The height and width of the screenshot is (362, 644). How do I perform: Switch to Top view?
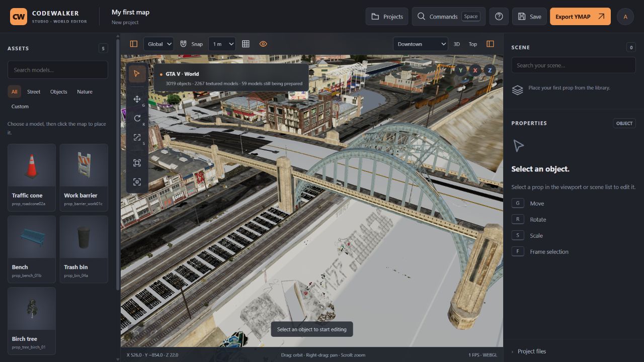tap(473, 44)
